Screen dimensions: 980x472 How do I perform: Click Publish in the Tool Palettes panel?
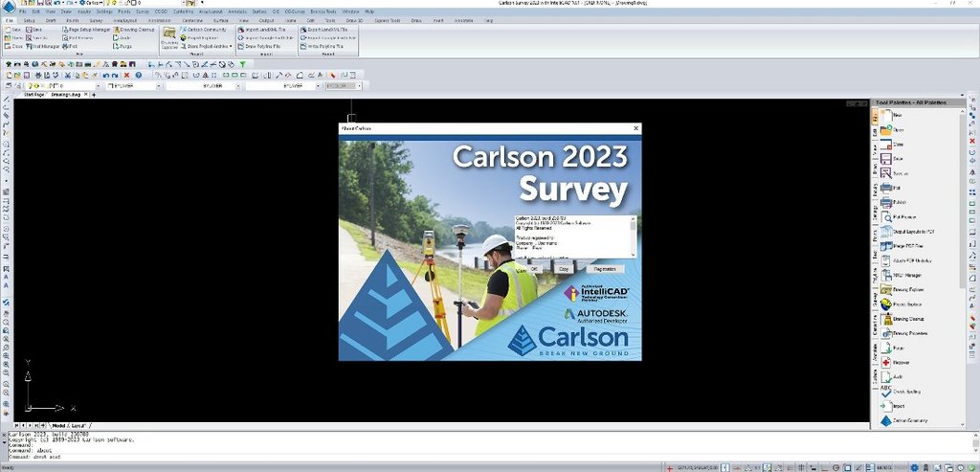point(894,202)
